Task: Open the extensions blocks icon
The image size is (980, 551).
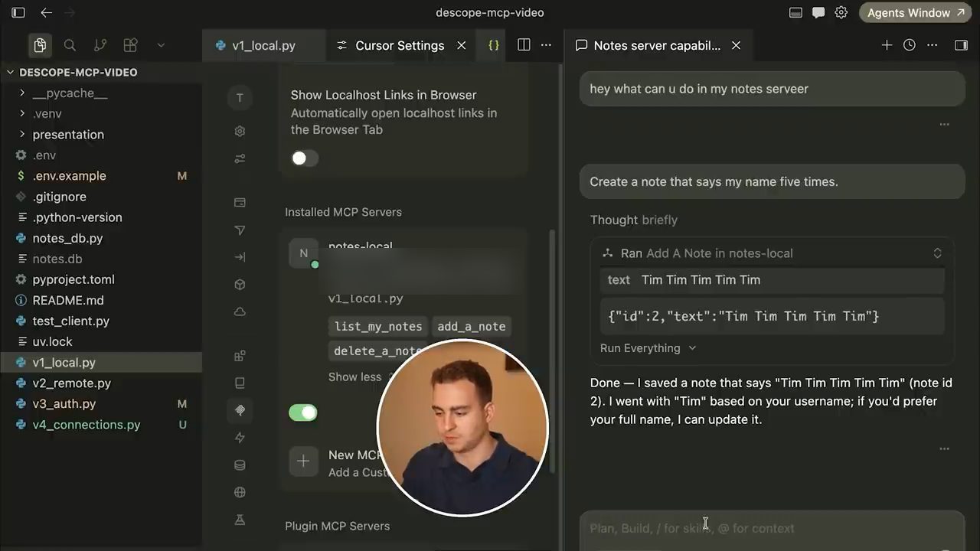Action: [130, 45]
